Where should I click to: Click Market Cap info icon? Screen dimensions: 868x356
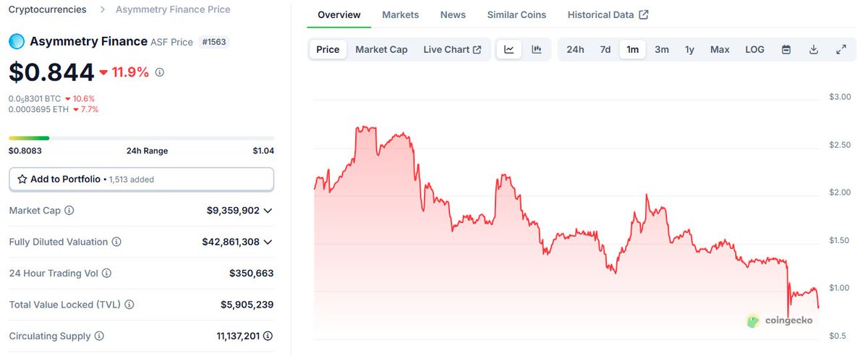tap(69, 211)
